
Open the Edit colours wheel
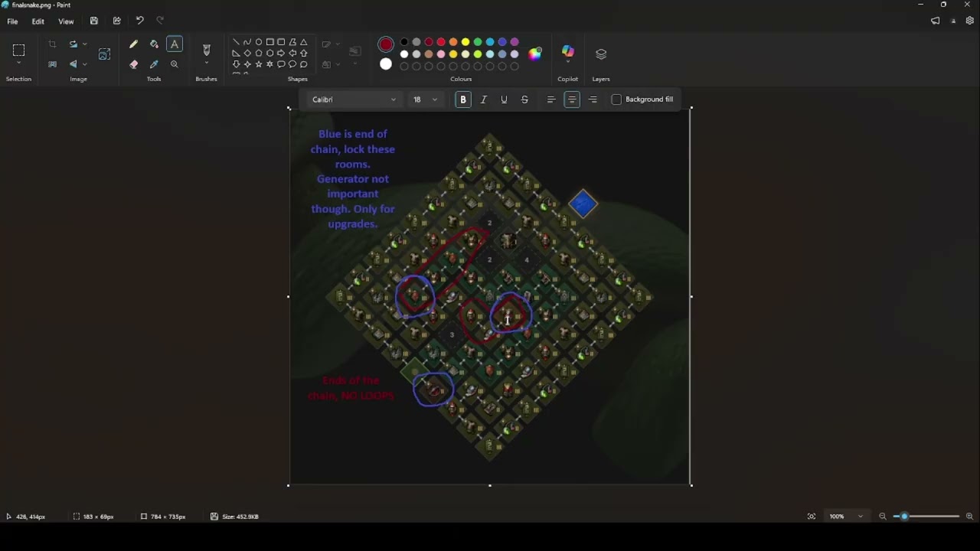click(x=535, y=53)
